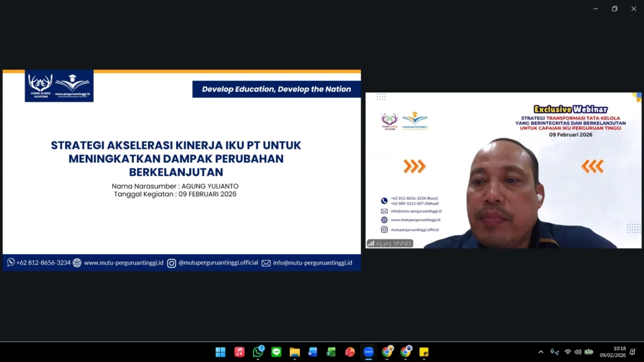Open File Explorer from the taskbar
Screen dimensions: 644x362
294,352
